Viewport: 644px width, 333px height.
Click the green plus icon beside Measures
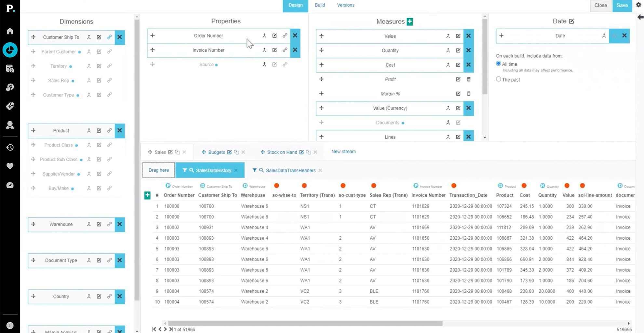[410, 21]
